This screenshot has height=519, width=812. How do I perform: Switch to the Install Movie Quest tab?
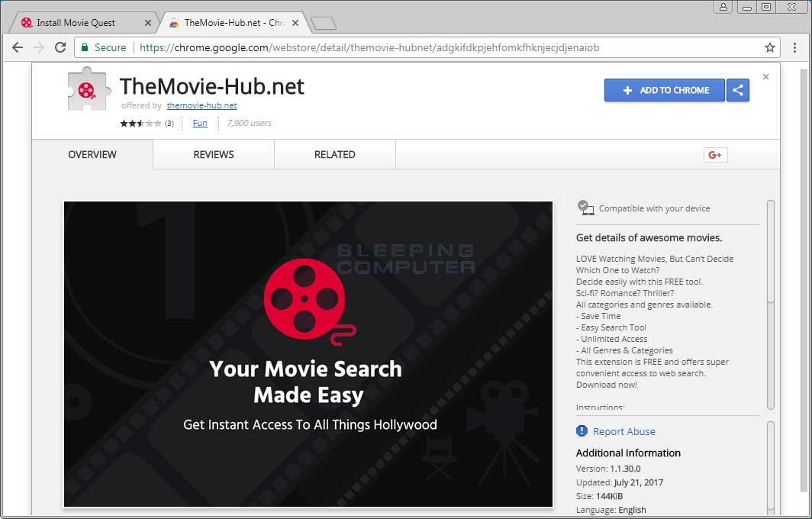coord(86,23)
